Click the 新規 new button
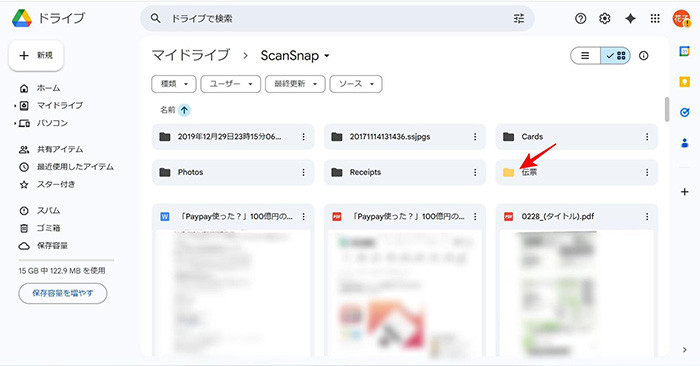700x366 pixels. (36, 55)
